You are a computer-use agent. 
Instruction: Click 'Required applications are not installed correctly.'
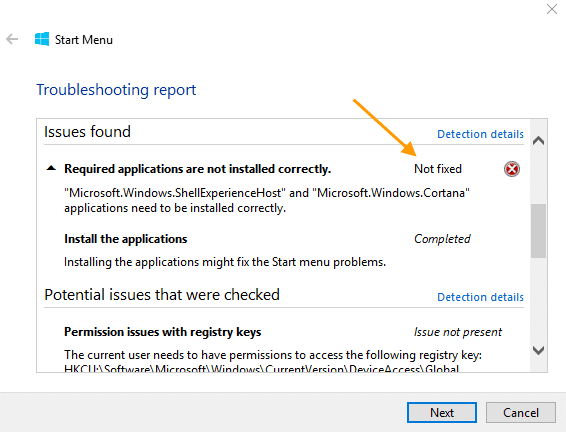pyautogui.click(x=197, y=169)
